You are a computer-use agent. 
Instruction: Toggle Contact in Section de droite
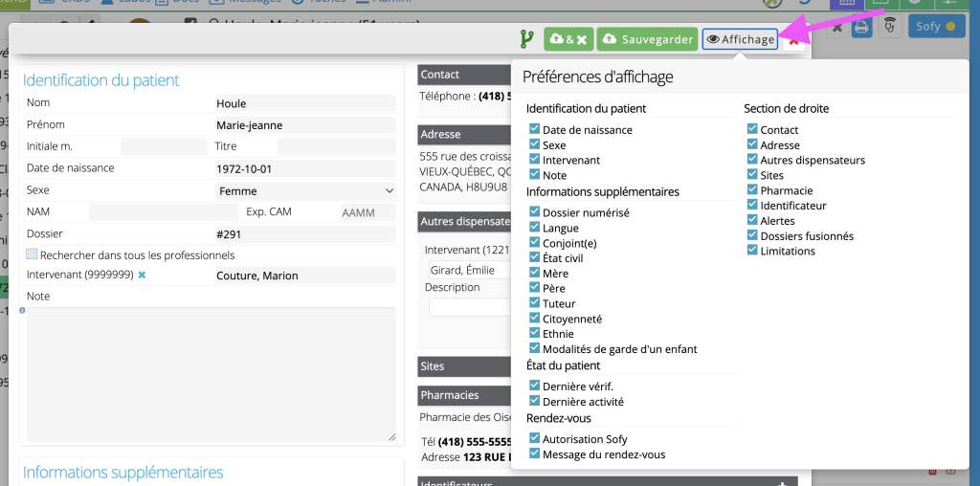tap(752, 129)
